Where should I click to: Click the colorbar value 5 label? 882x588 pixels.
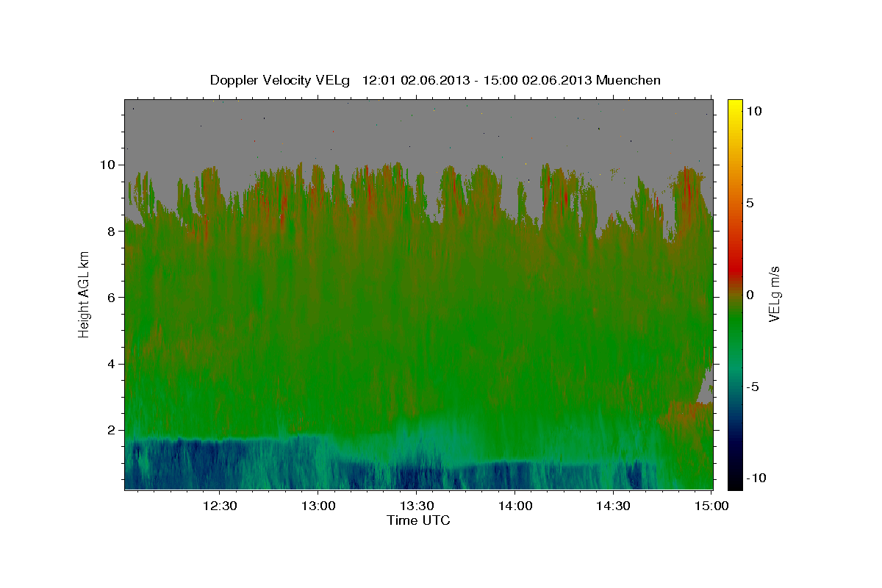coord(750,203)
